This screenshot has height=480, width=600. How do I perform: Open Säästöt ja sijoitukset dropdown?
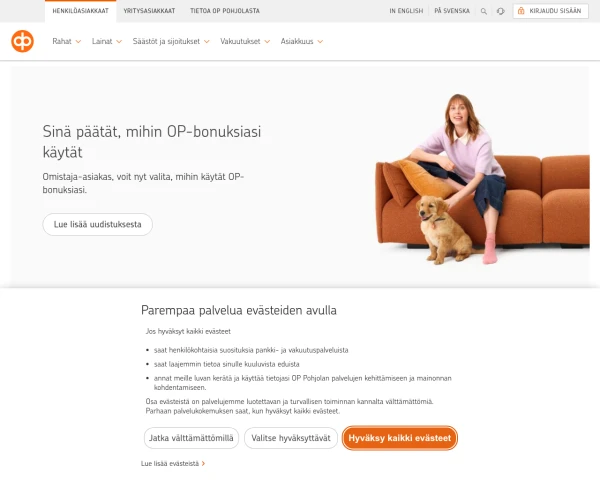coord(171,41)
